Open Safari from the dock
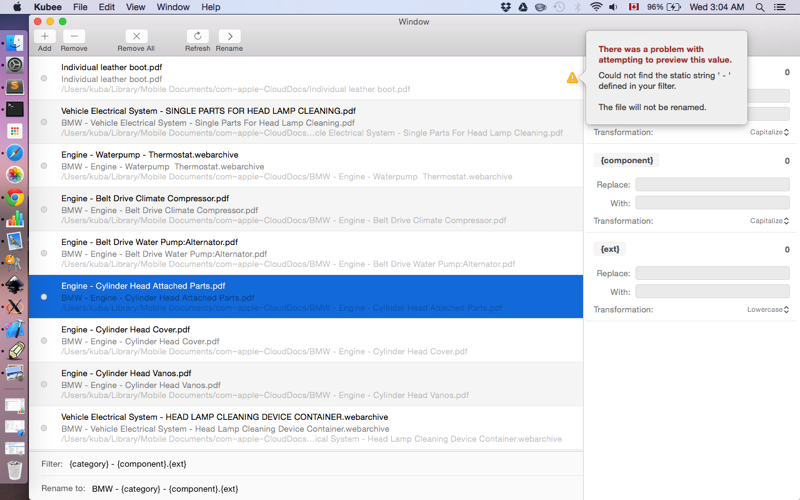Screen dimensions: 800x500 click(x=15, y=153)
